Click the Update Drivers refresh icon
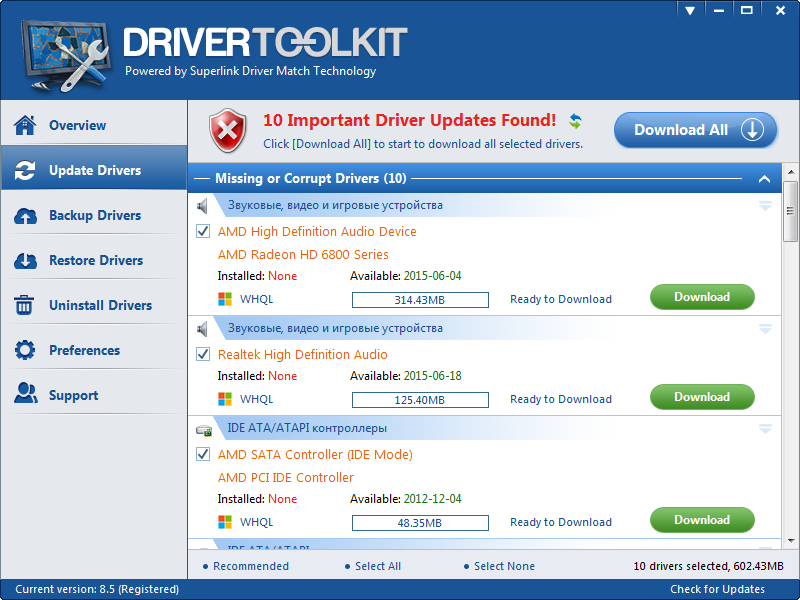The image size is (800, 600). point(25,170)
